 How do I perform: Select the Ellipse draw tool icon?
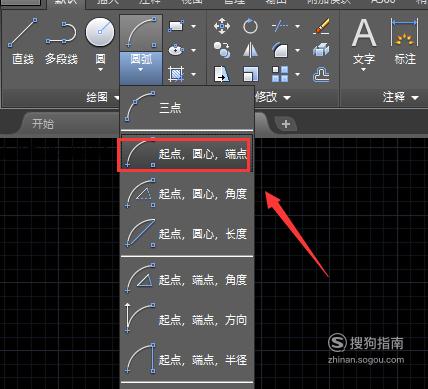click(x=176, y=50)
